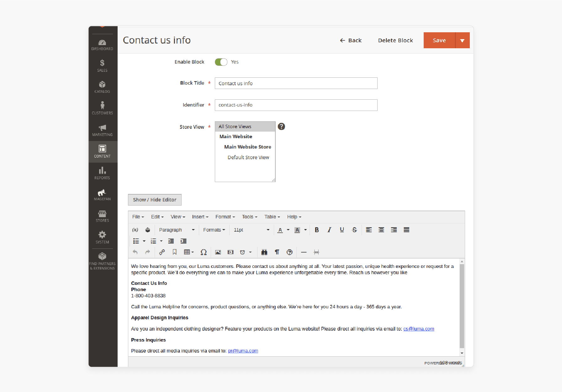This screenshot has height=392, width=562.
Task: Apply numbered list formatting
Action: [x=153, y=241]
